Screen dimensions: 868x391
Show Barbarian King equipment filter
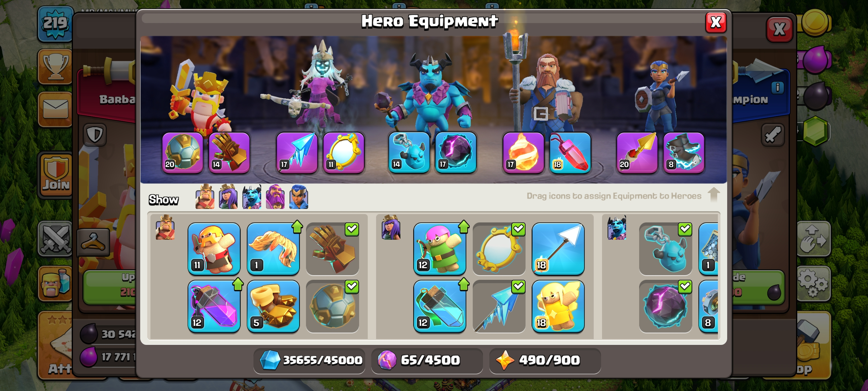pos(205,197)
